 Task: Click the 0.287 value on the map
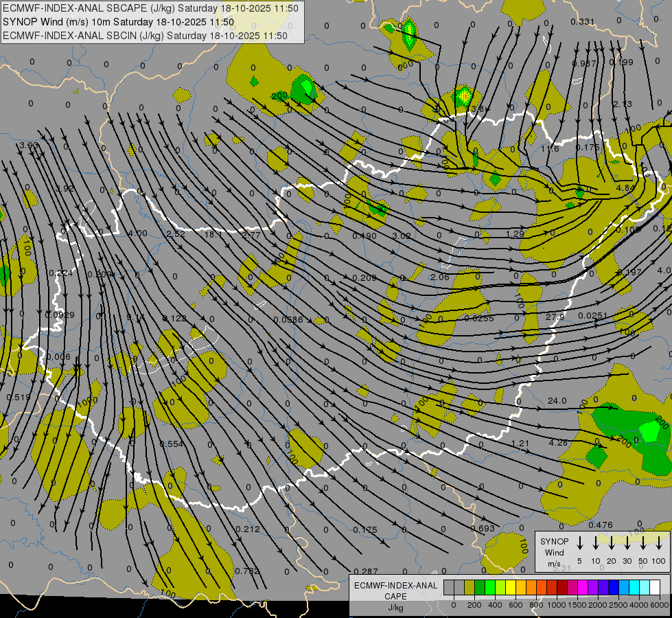point(366,571)
